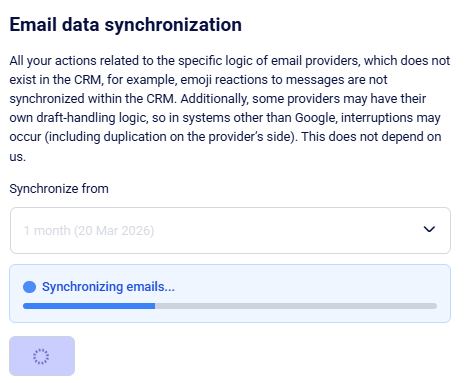Click the final line reading us.

(x=17, y=156)
